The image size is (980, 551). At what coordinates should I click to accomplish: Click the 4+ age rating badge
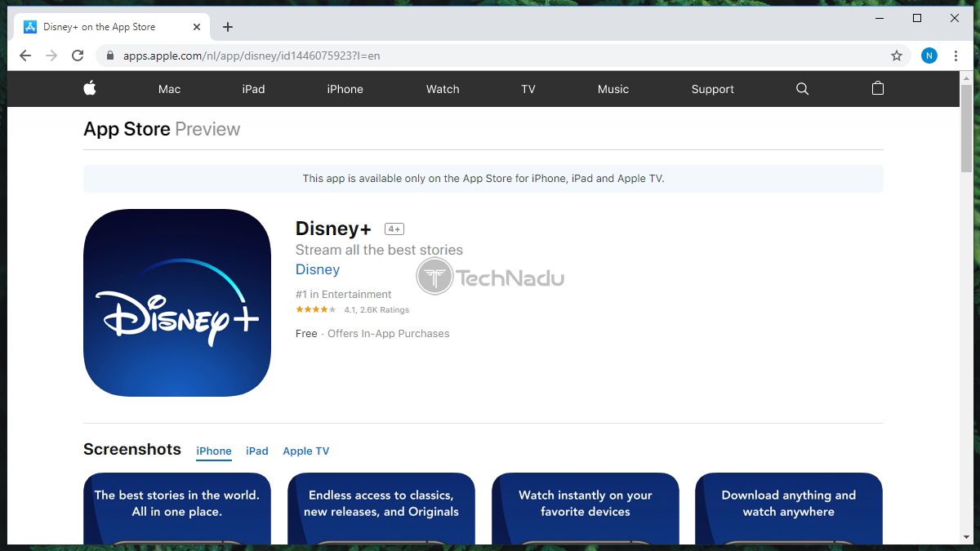click(394, 229)
